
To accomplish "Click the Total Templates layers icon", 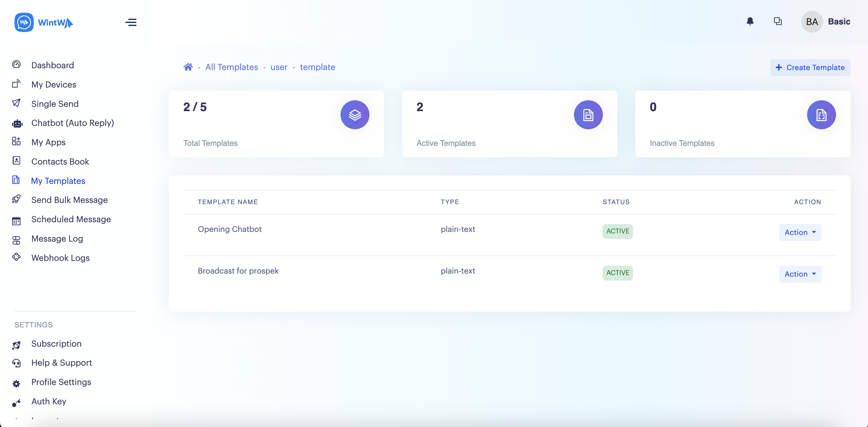I will [354, 115].
